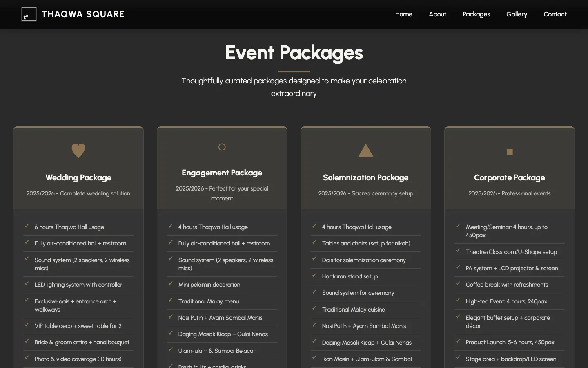Navigate to Packages in the navbar

476,14
